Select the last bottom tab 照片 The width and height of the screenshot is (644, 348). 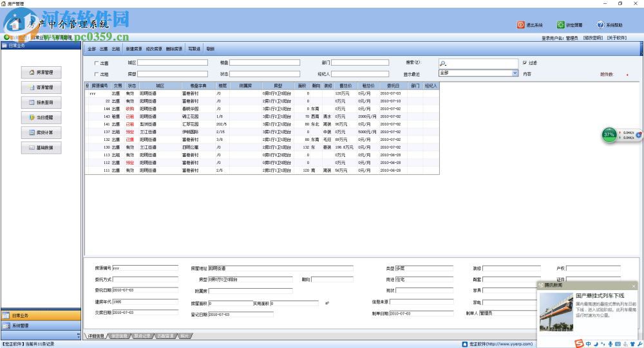[185, 336]
